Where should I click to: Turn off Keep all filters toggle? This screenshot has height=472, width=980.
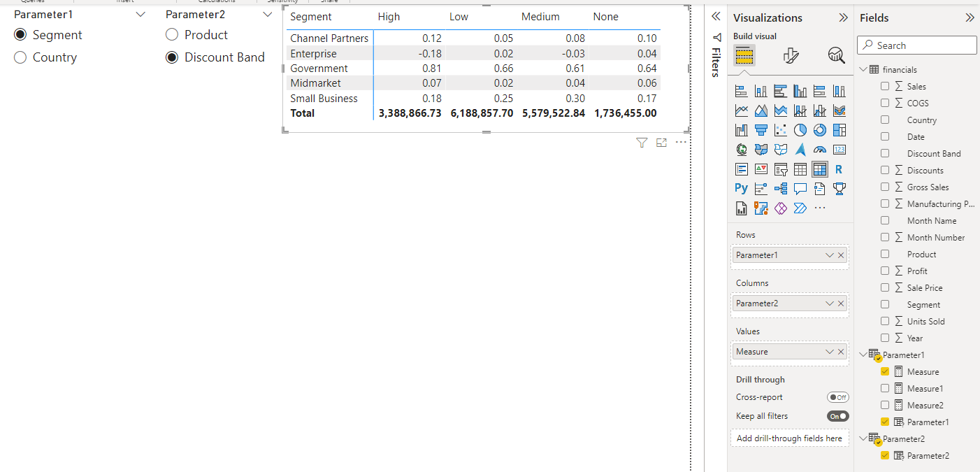(837, 416)
